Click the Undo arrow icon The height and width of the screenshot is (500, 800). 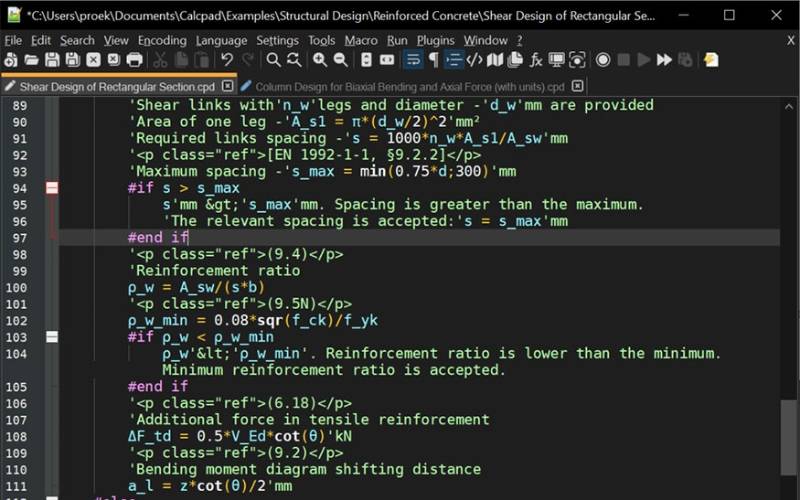[227, 61]
